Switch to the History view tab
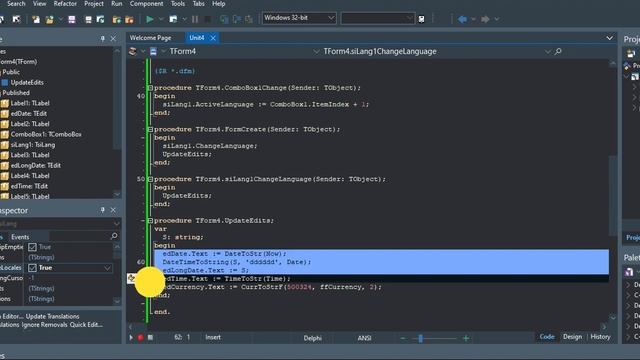The image size is (640, 360). point(600,337)
